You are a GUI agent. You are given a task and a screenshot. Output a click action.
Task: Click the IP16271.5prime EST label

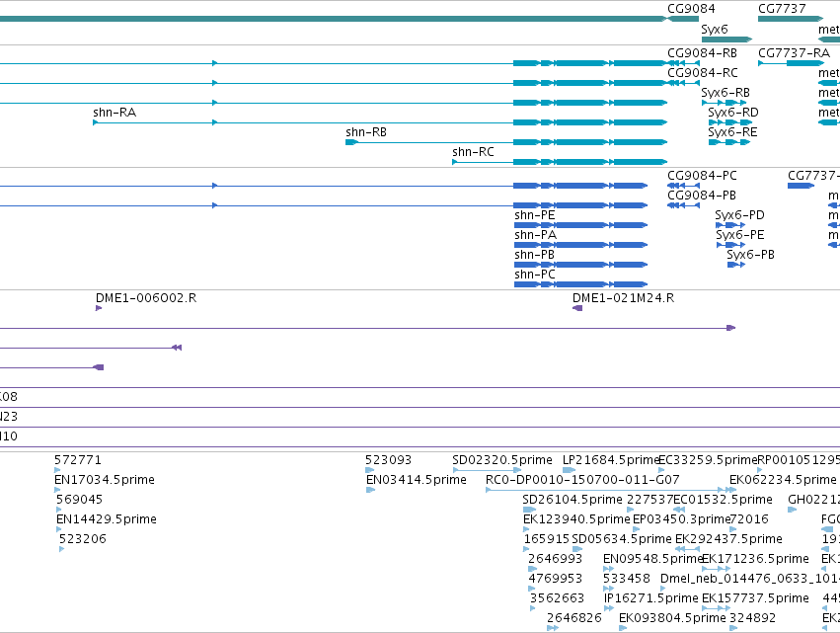click(x=650, y=598)
